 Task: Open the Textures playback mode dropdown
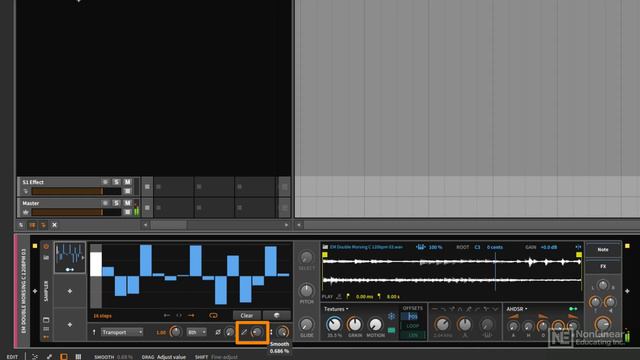click(336, 309)
